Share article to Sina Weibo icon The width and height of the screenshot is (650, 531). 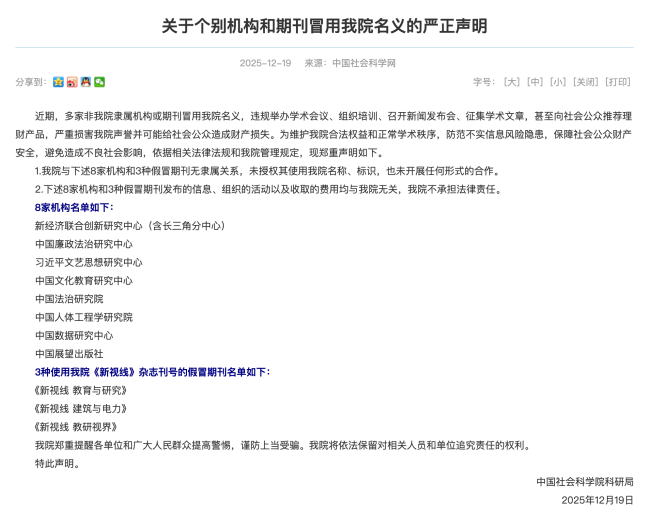(x=72, y=82)
